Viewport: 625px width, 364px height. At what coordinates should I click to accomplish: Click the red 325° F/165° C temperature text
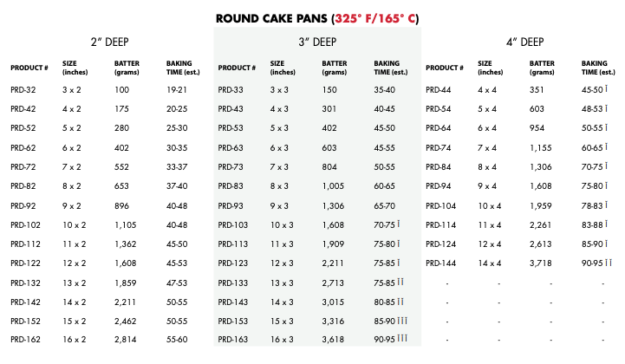[x=375, y=19]
